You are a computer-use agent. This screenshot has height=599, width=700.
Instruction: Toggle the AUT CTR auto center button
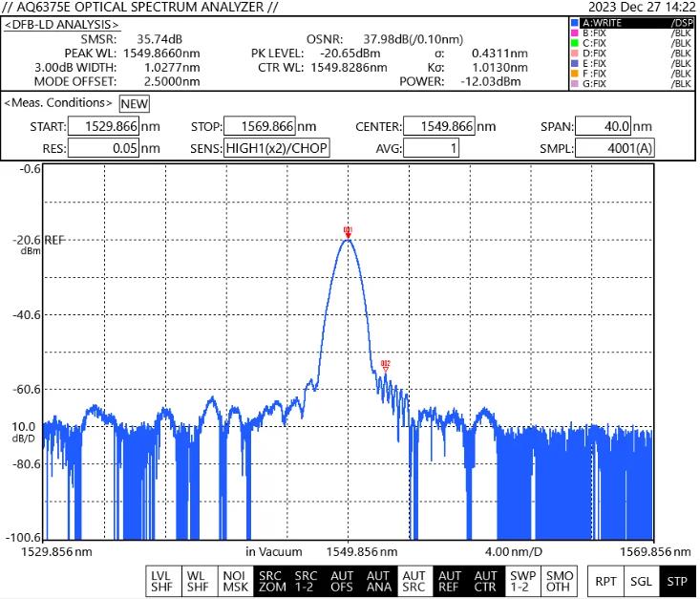coord(486,581)
